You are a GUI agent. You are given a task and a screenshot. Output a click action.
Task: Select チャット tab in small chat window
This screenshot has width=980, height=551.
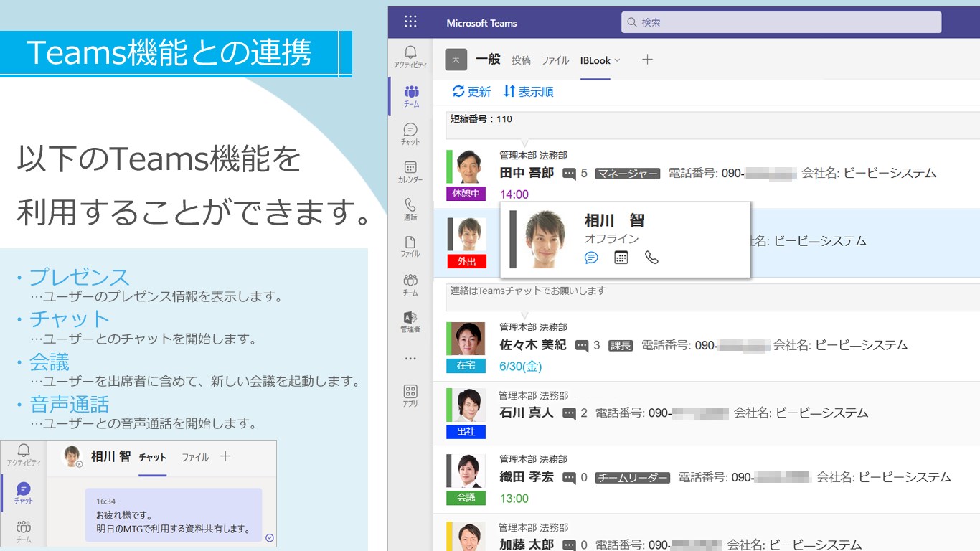pos(153,457)
